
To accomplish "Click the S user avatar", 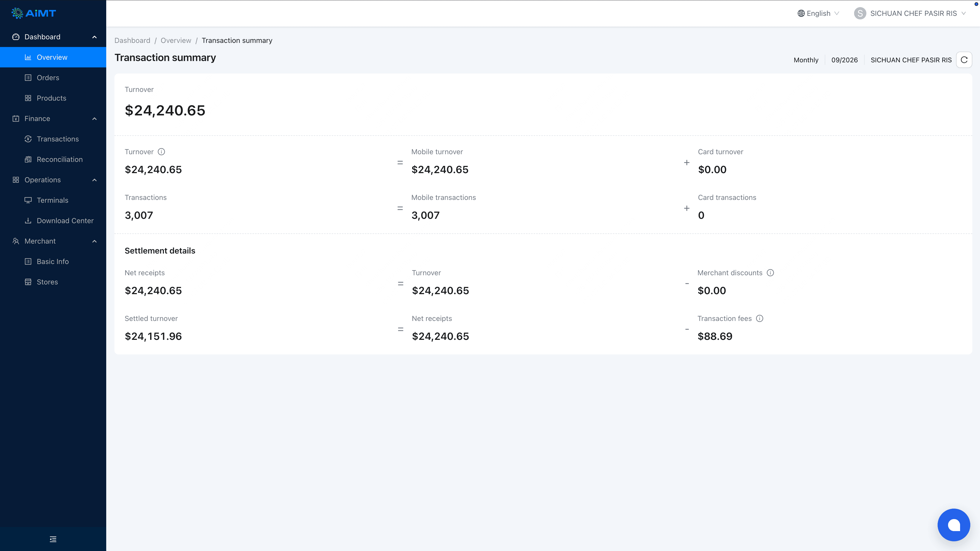I will pyautogui.click(x=860, y=13).
